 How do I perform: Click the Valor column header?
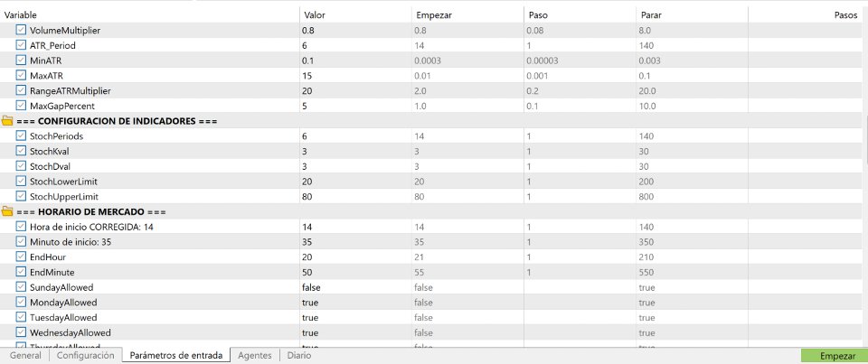click(x=354, y=15)
